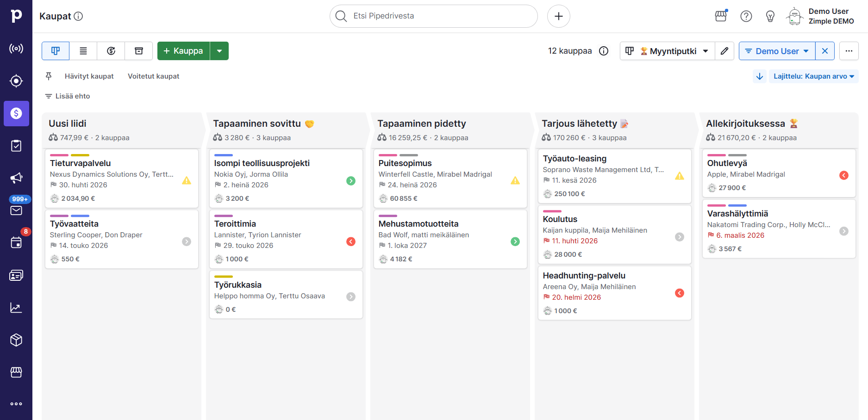The height and width of the screenshot is (420, 868).
Task: Select the Hävityt kaupat filter tab
Action: 89,76
